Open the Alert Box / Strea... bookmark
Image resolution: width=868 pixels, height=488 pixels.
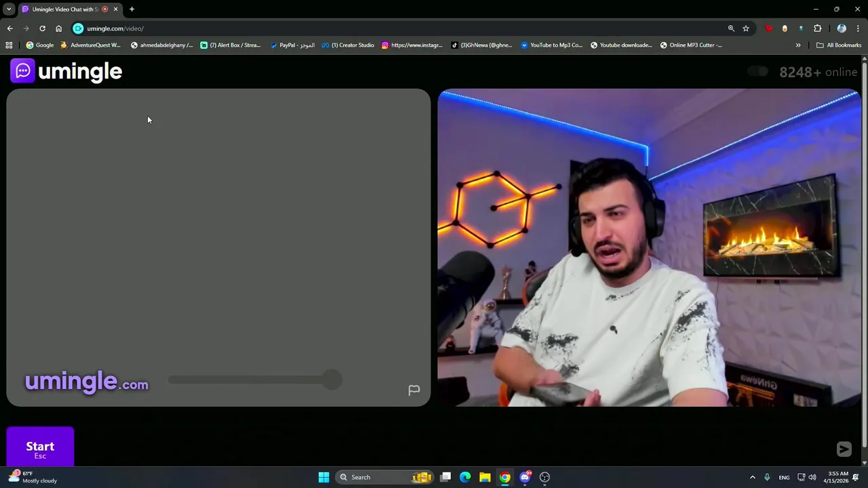point(231,45)
